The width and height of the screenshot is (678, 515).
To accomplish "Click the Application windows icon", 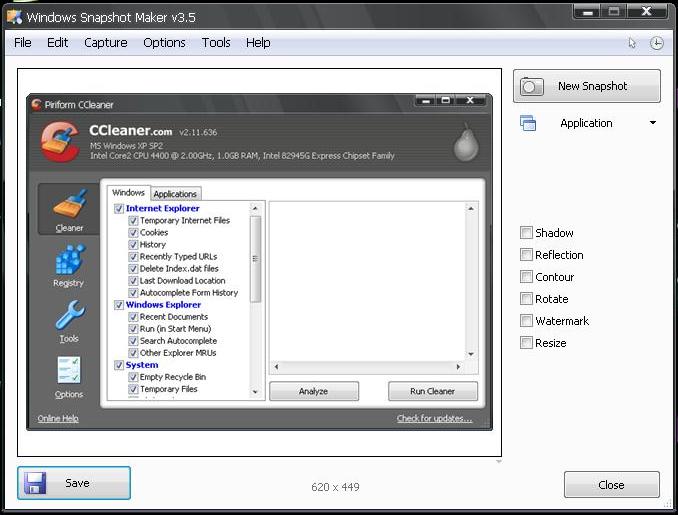I will (x=528, y=123).
